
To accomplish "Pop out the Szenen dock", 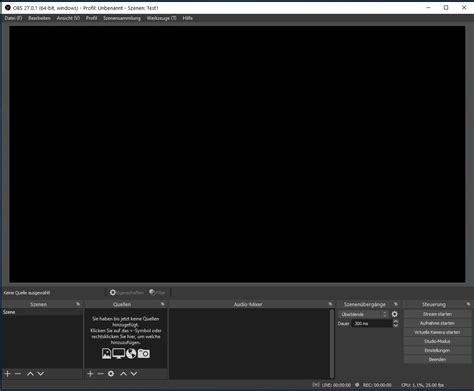I will point(78,304).
